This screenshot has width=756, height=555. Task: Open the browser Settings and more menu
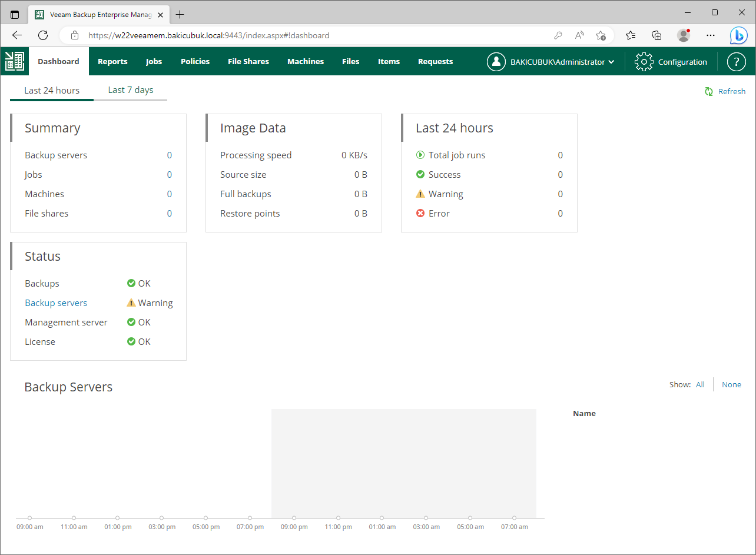pyautogui.click(x=711, y=35)
